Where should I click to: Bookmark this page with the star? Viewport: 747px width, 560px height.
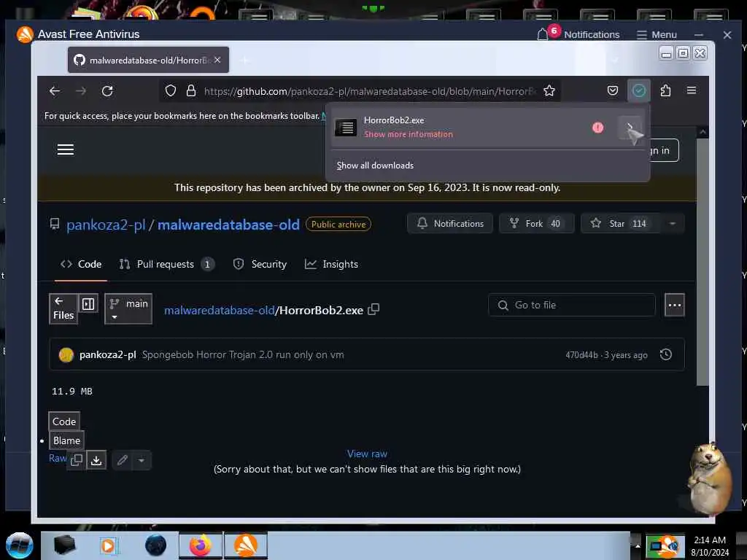coord(549,90)
